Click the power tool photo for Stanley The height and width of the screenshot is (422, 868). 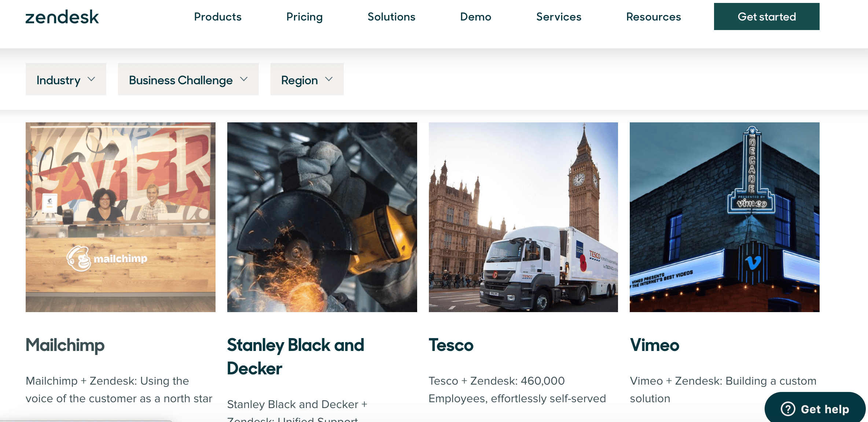[x=322, y=216]
